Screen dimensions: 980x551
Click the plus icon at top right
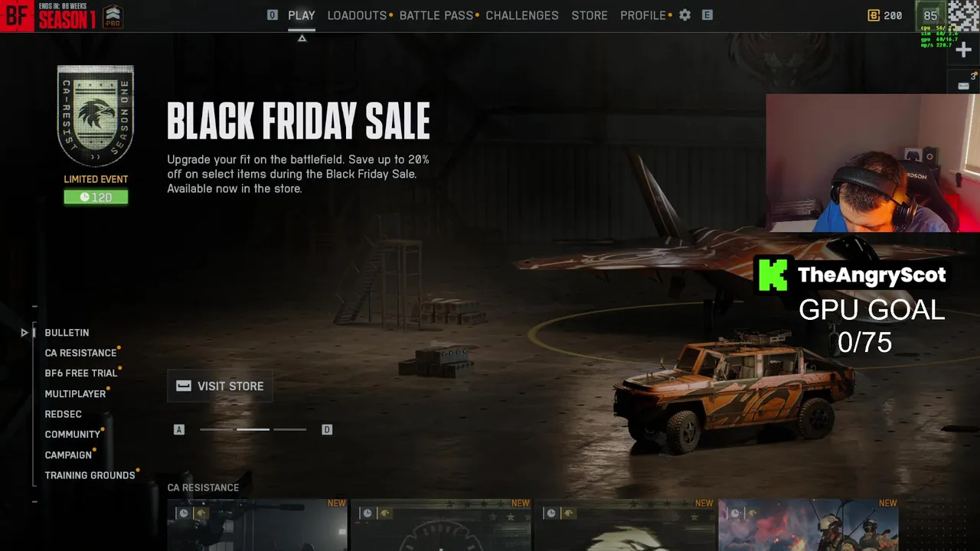coord(964,50)
